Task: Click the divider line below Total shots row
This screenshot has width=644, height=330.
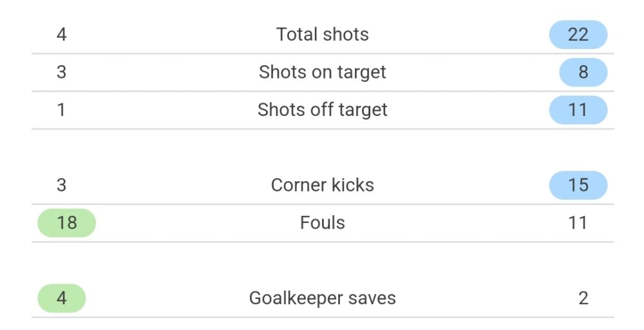Action: [x=323, y=54]
